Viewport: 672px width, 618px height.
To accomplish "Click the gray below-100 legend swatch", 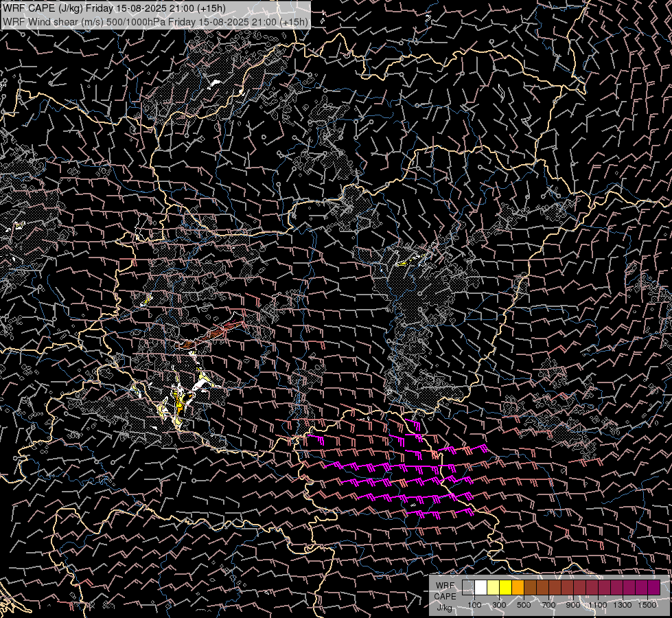I will (468, 588).
